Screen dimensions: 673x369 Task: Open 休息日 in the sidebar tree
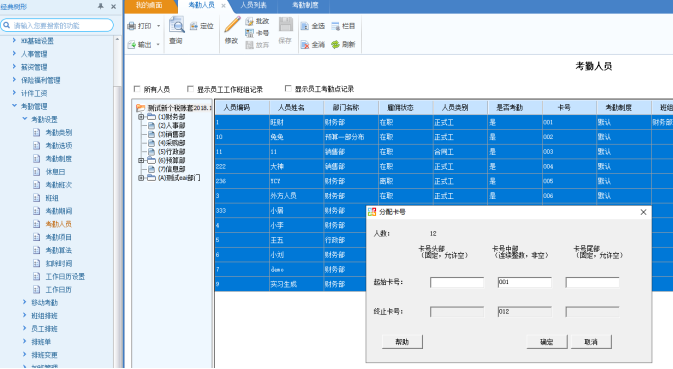tap(50, 172)
